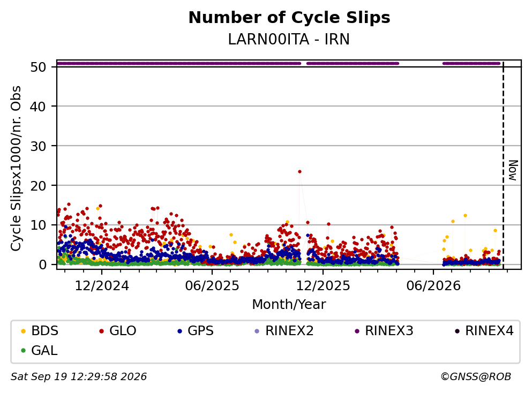Click the RINEX2 legend marker

point(257,331)
